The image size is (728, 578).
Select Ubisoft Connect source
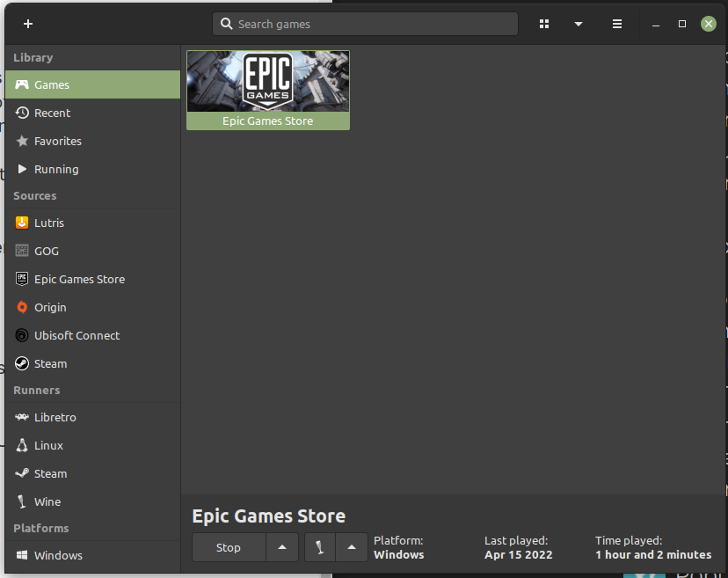click(x=93, y=335)
